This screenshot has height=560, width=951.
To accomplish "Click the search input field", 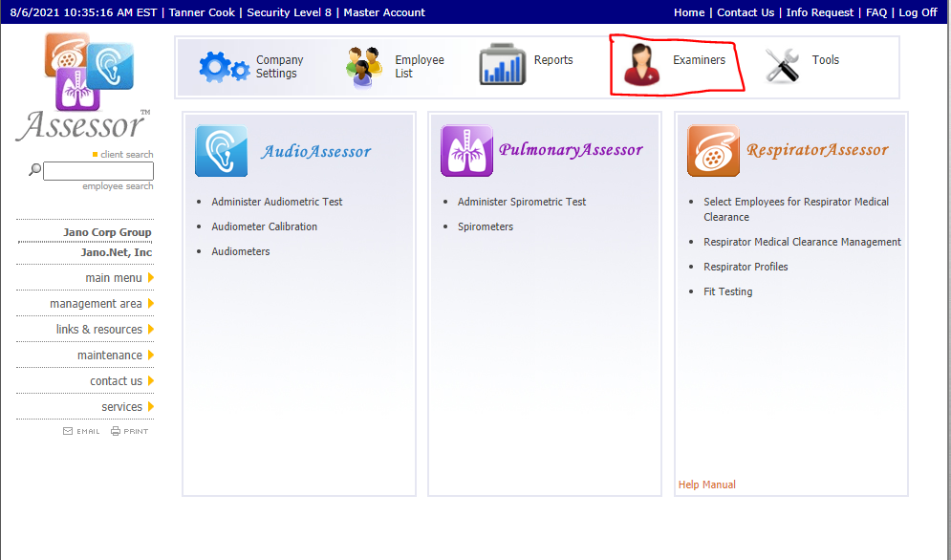I will click(x=98, y=171).
